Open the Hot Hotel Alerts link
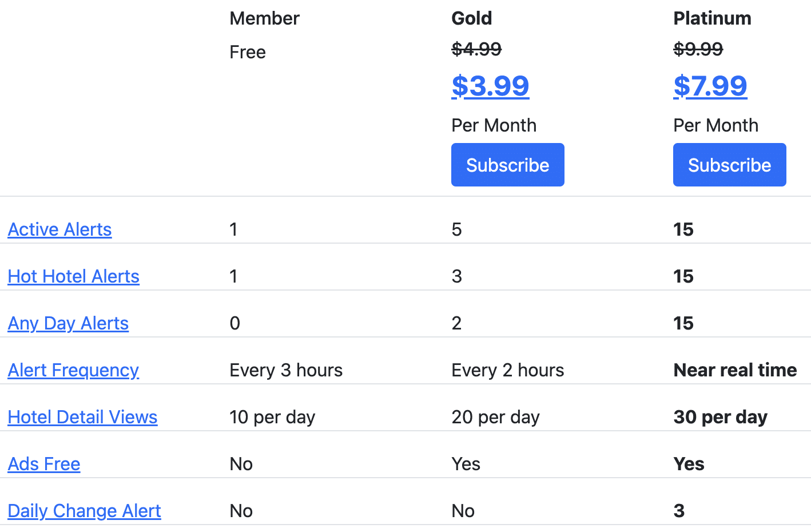Image resolution: width=811 pixels, height=532 pixels. pyautogui.click(x=73, y=276)
